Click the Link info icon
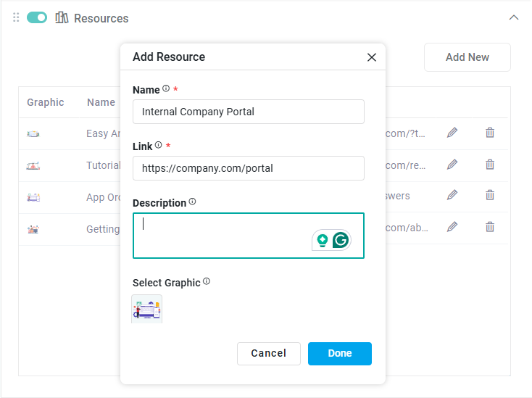The width and height of the screenshot is (532, 398). [x=159, y=145]
